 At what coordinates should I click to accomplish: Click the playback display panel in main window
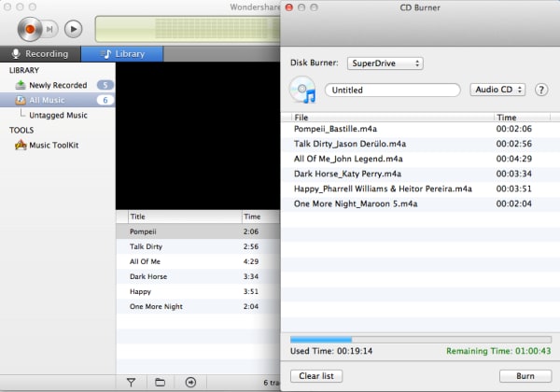188,29
